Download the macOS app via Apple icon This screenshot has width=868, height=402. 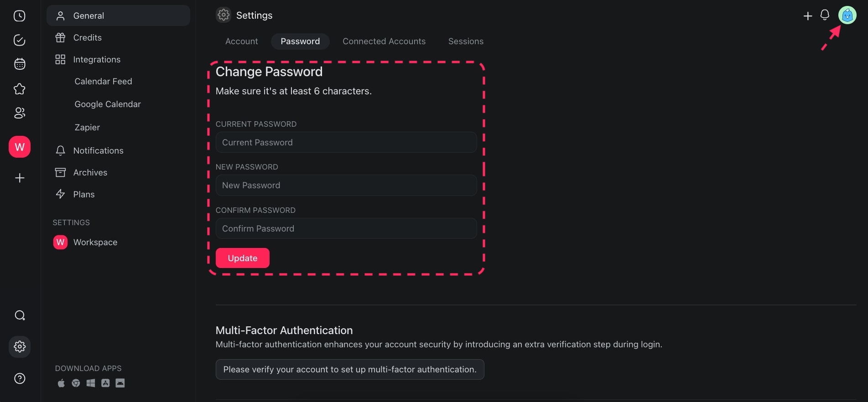pyautogui.click(x=61, y=383)
